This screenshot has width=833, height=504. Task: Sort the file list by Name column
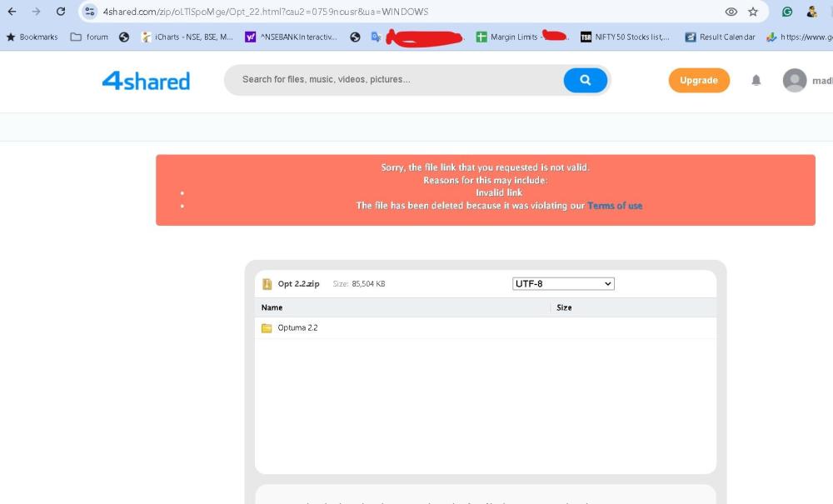(272, 307)
